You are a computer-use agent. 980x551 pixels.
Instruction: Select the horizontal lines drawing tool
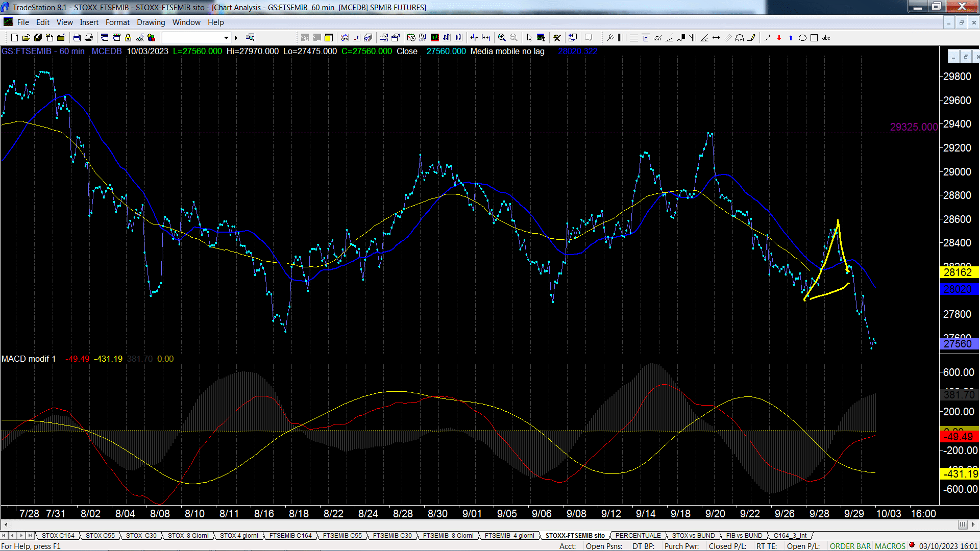pyautogui.click(x=633, y=37)
